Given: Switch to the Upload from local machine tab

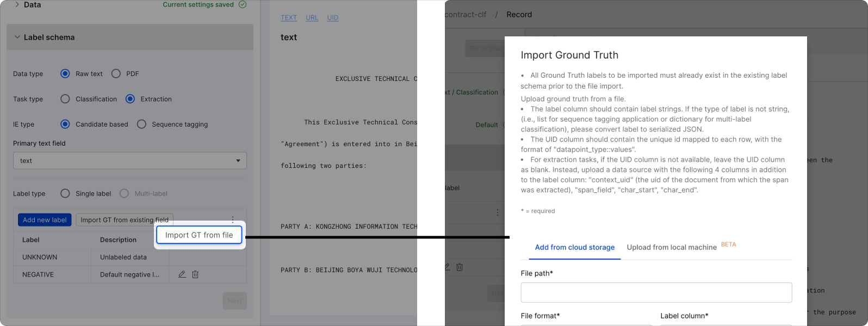Looking at the screenshot, I should (x=672, y=247).
